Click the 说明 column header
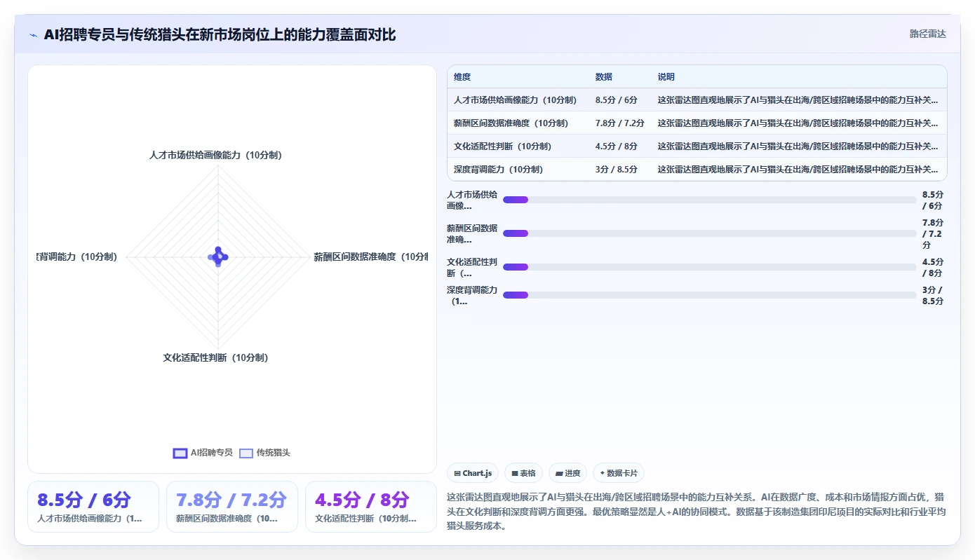The height and width of the screenshot is (560, 975). pyautogui.click(x=666, y=76)
